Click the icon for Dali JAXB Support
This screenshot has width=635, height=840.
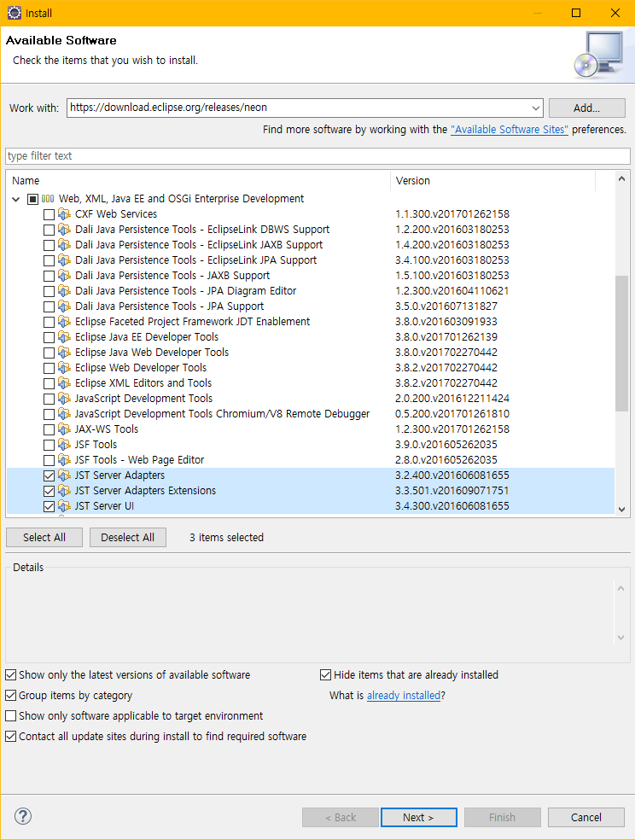[x=64, y=276]
